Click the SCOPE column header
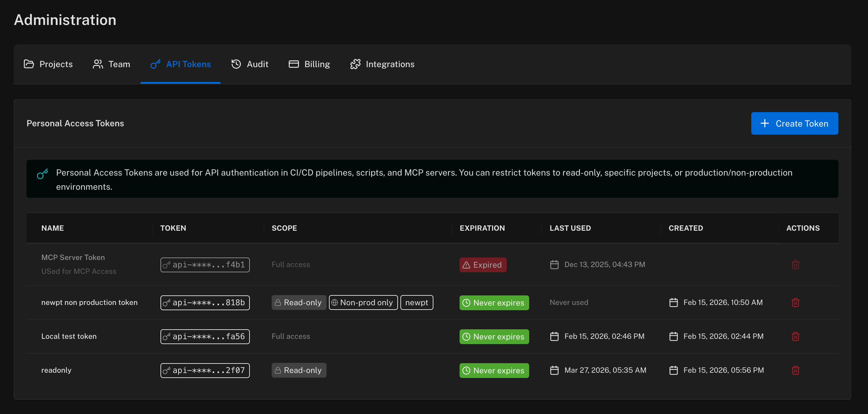This screenshot has width=868, height=414. [284, 228]
